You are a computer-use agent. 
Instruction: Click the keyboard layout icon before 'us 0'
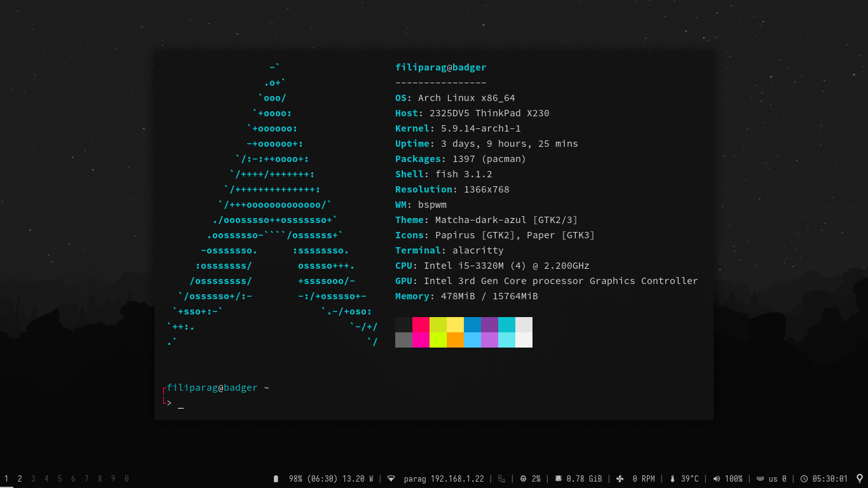[760, 478]
